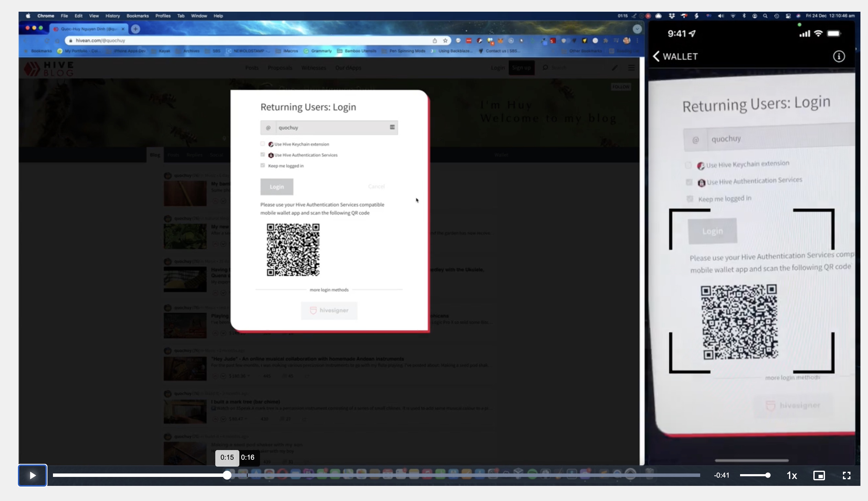
Task: Open the Chrome three-dot menu
Action: pos(637,41)
